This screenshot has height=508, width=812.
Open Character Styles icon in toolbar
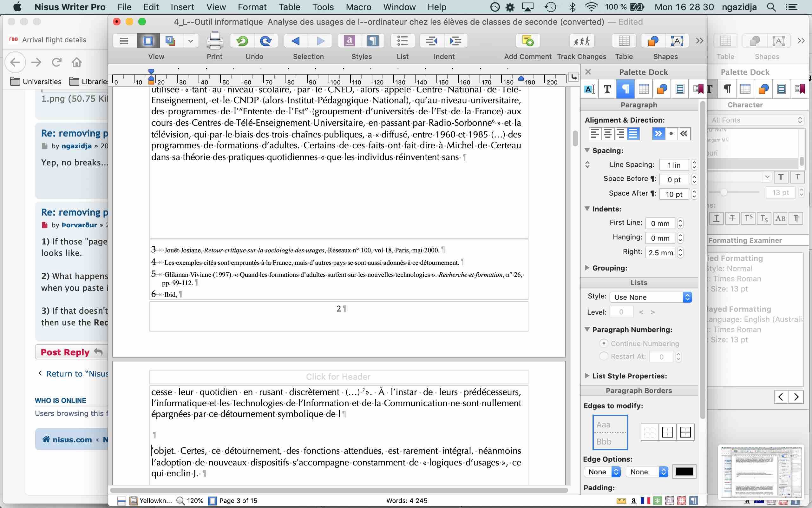click(x=349, y=41)
